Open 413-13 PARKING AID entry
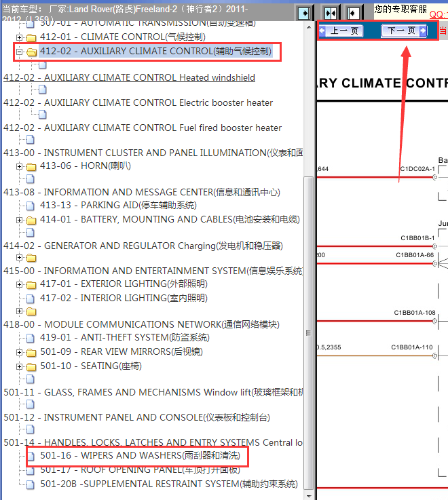The height and width of the screenshot is (500, 448). pyautogui.click(x=118, y=205)
